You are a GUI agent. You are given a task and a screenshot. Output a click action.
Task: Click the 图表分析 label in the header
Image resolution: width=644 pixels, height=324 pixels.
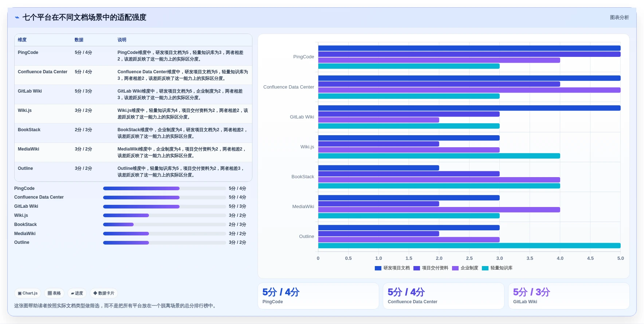[x=619, y=17]
